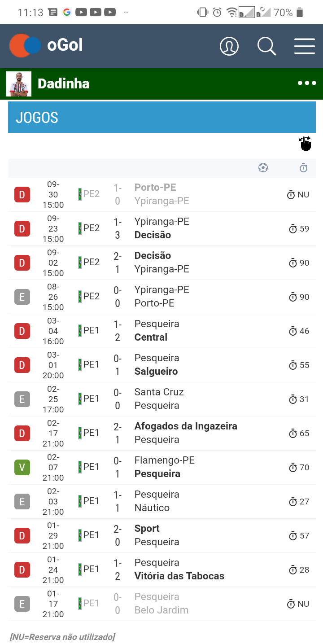323x644 pixels.
Task: Tap the search magnifier icon
Action: [266, 46]
